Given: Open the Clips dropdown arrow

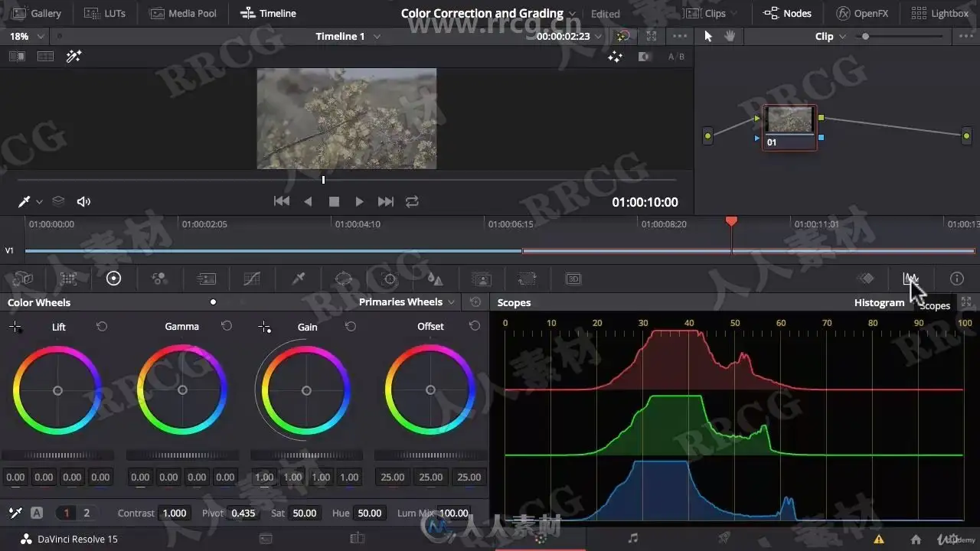Looking at the screenshot, I should (734, 14).
